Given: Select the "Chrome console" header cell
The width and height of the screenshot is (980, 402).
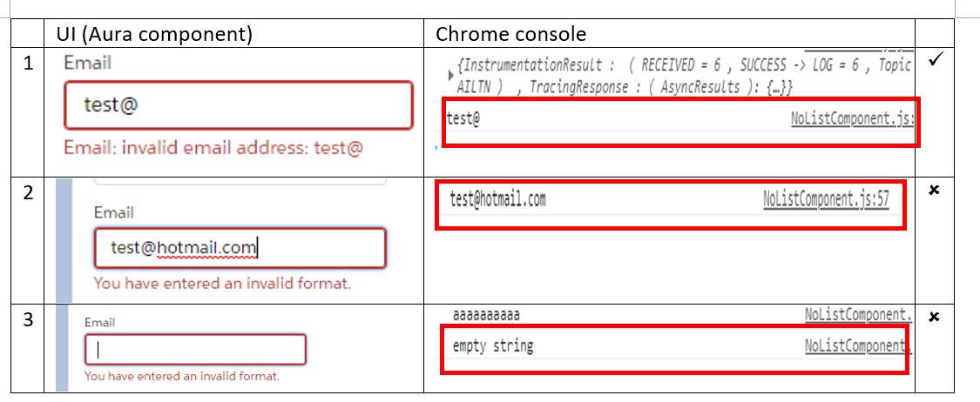Looking at the screenshot, I should (x=510, y=34).
